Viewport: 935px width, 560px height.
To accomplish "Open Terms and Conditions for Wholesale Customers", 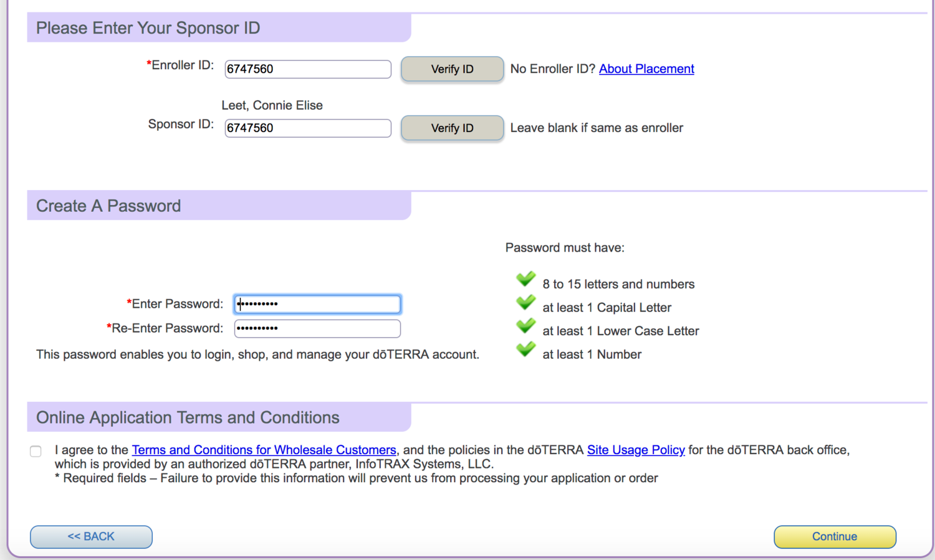I will tap(264, 450).
